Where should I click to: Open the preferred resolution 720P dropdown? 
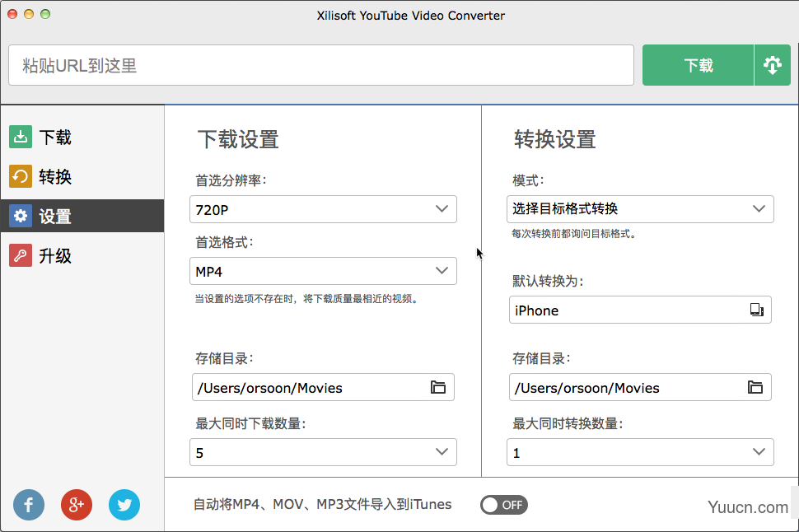pyautogui.click(x=323, y=209)
